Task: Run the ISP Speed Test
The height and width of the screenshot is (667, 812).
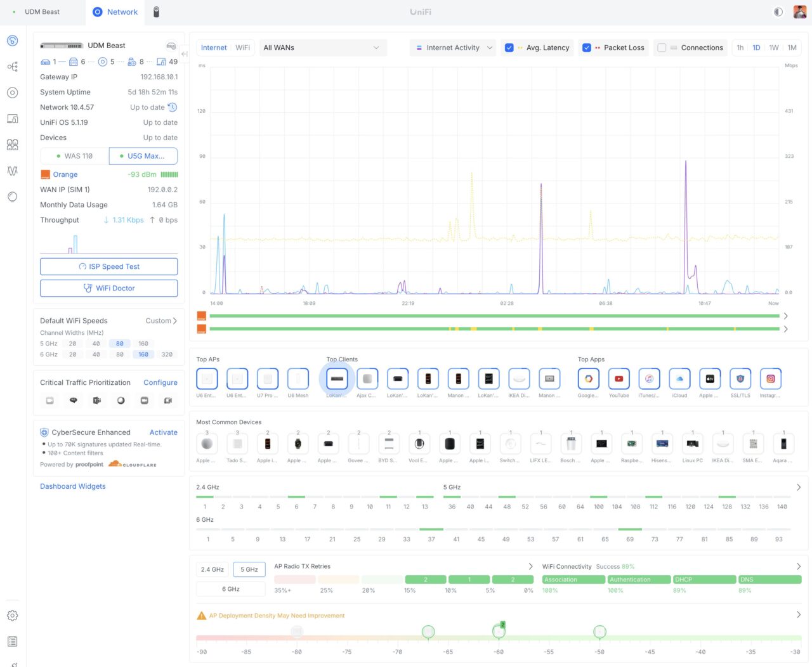Action: tap(109, 267)
